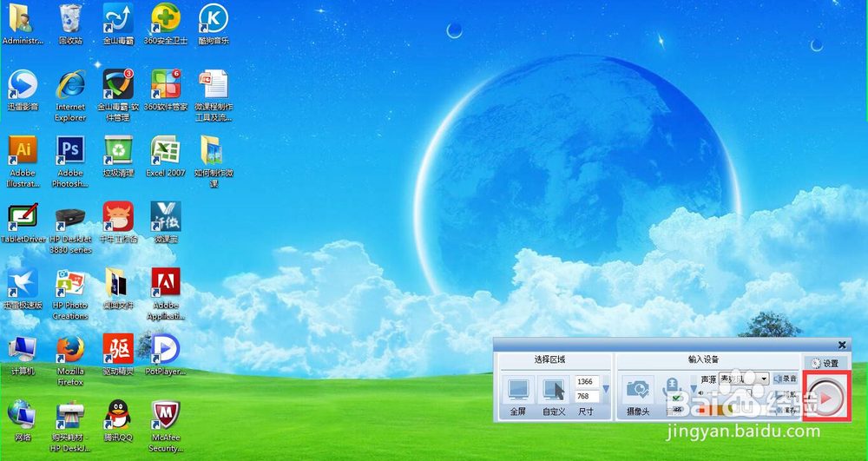Image resolution: width=868 pixels, height=461 pixels.
Task: Click the 1366 width input field
Action: [587, 381]
